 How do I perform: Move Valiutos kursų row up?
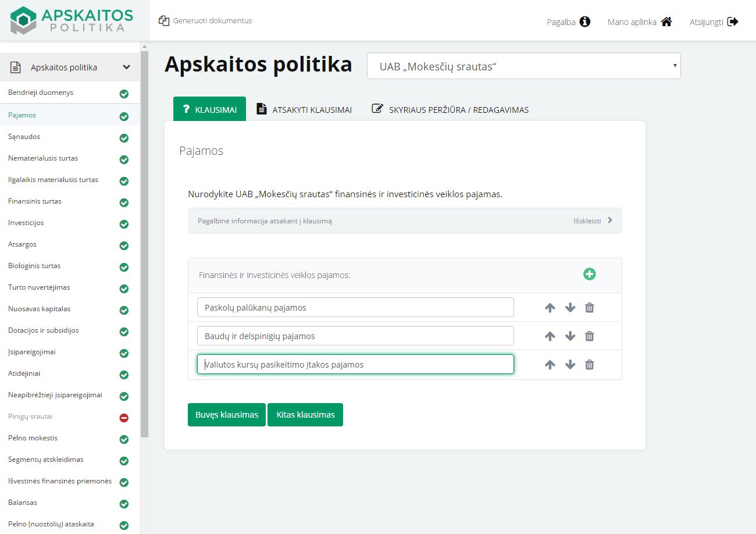pyautogui.click(x=550, y=365)
